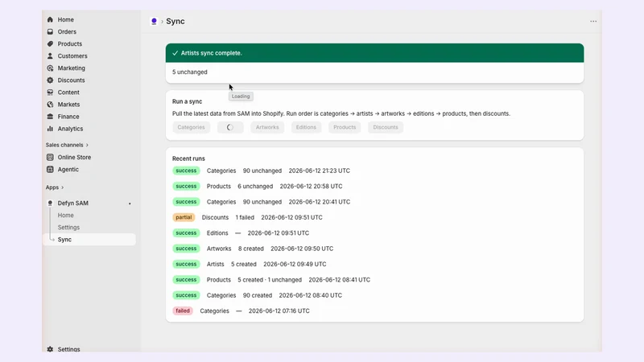Click the Defyn SAM app icon
644x362 pixels.
[x=50, y=204]
